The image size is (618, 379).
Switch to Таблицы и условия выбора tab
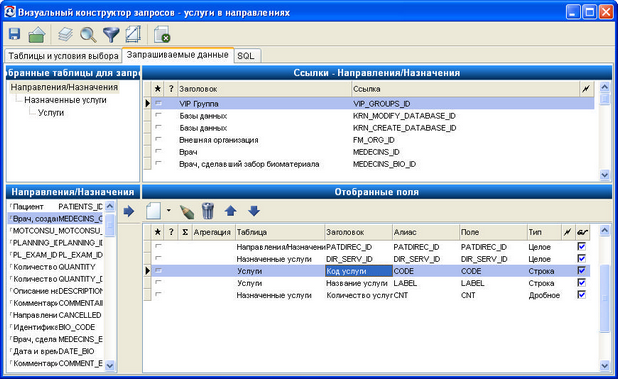pyautogui.click(x=63, y=56)
